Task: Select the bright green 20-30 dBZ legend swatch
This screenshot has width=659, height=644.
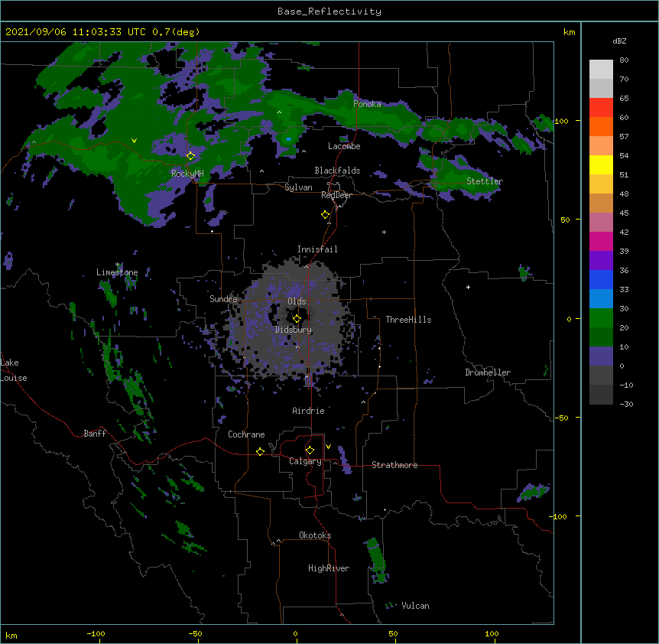Action: point(601,318)
